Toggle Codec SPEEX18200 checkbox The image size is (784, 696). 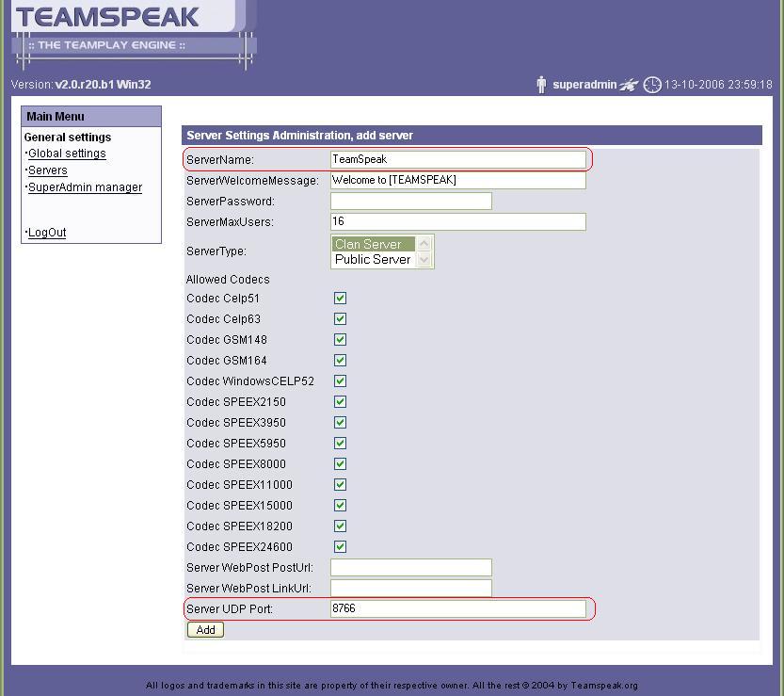340,526
